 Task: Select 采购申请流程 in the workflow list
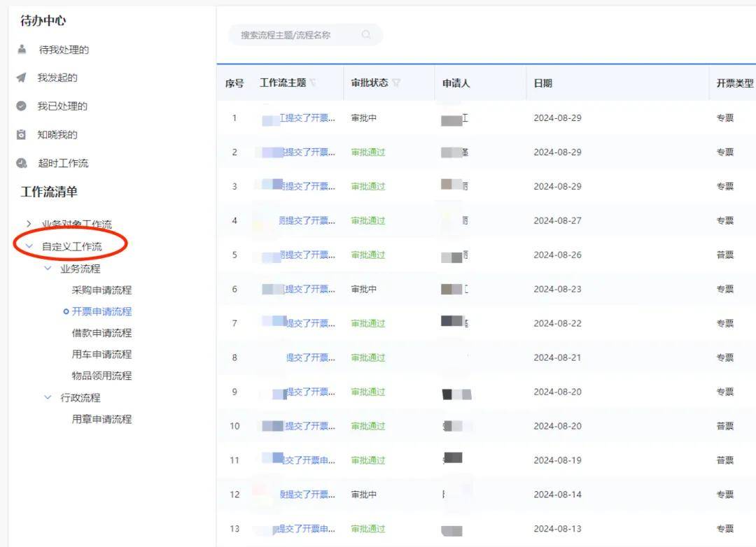click(x=101, y=290)
